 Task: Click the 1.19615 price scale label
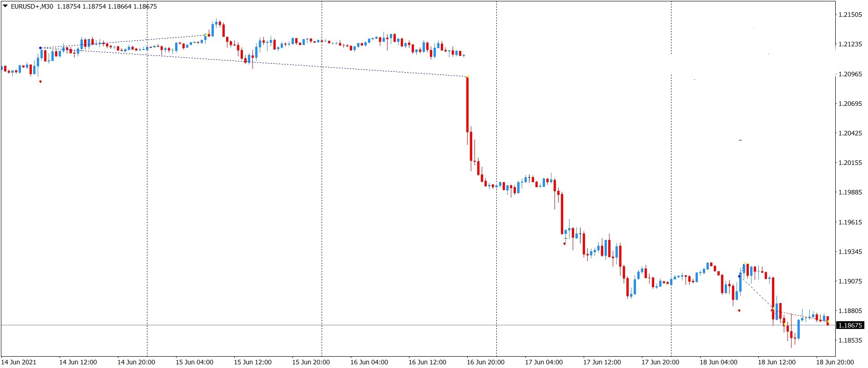tap(850, 222)
